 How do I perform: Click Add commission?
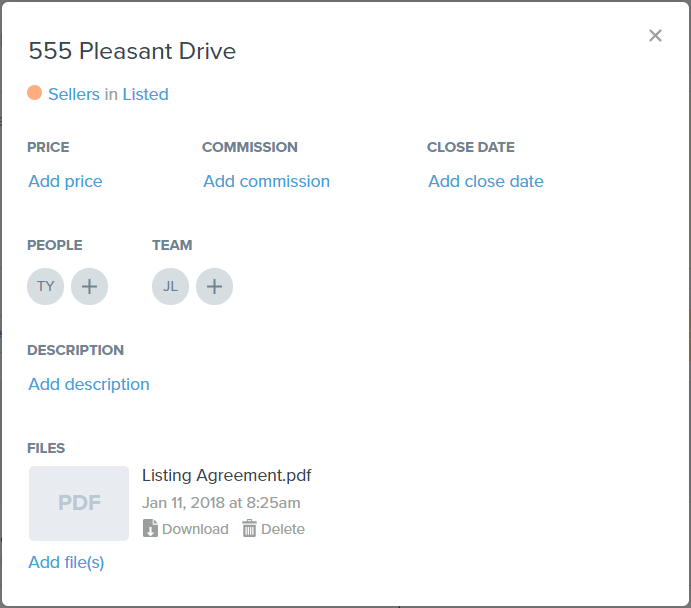267,181
